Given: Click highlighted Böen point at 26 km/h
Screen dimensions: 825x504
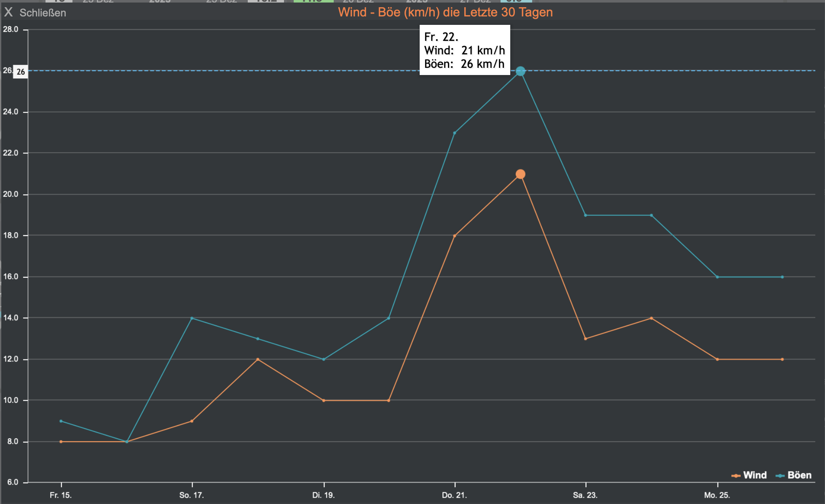Looking at the screenshot, I should pos(520,71).
